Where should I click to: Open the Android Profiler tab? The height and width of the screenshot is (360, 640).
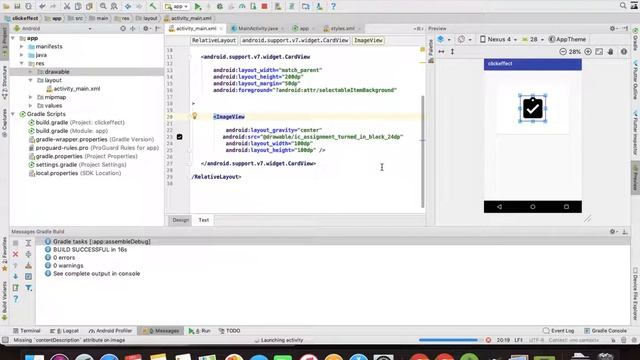click(111, 331)
